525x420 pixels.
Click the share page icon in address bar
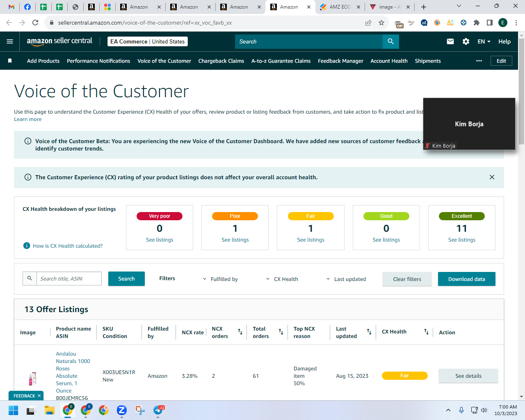point(368,23)
